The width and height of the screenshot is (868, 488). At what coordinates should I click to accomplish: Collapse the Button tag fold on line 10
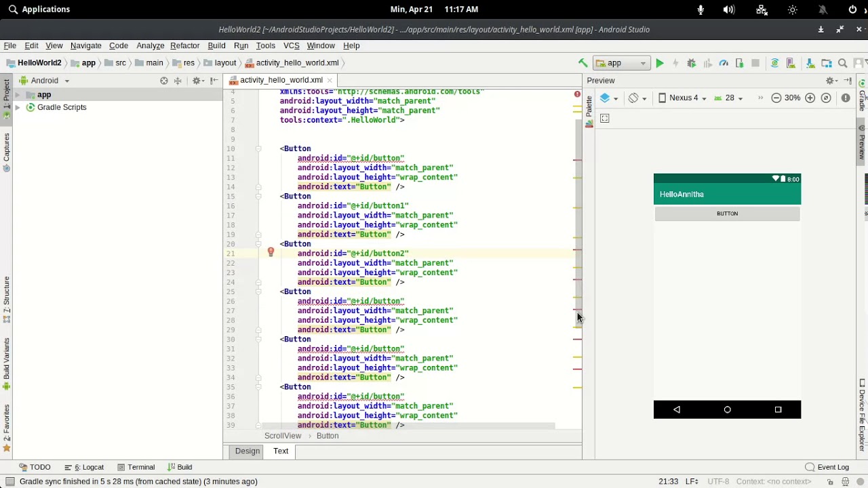258,148
